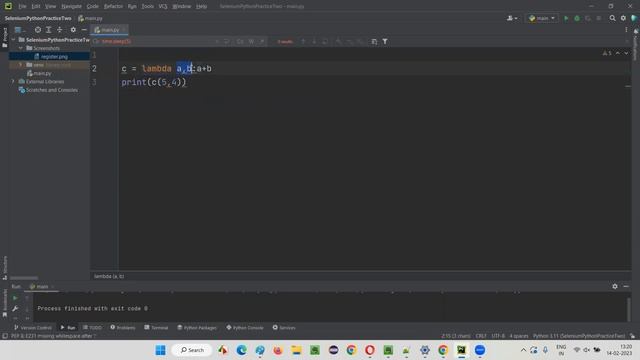
Task: Open File Explorer from taskbar
Action: (296, 350)
